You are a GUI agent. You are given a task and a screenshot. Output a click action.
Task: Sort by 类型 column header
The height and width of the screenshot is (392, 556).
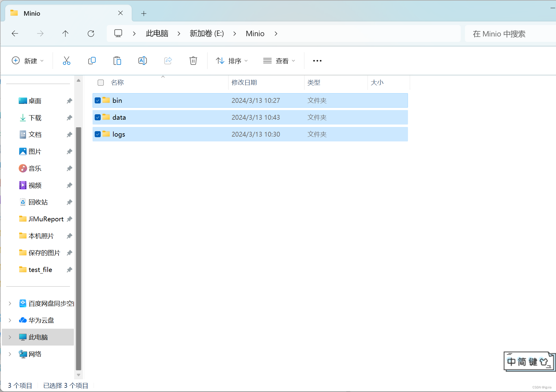click(x=314, y=83)
